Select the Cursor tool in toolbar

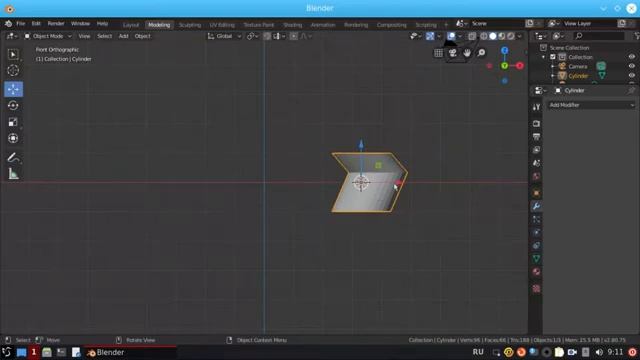[x=13, y=71]
